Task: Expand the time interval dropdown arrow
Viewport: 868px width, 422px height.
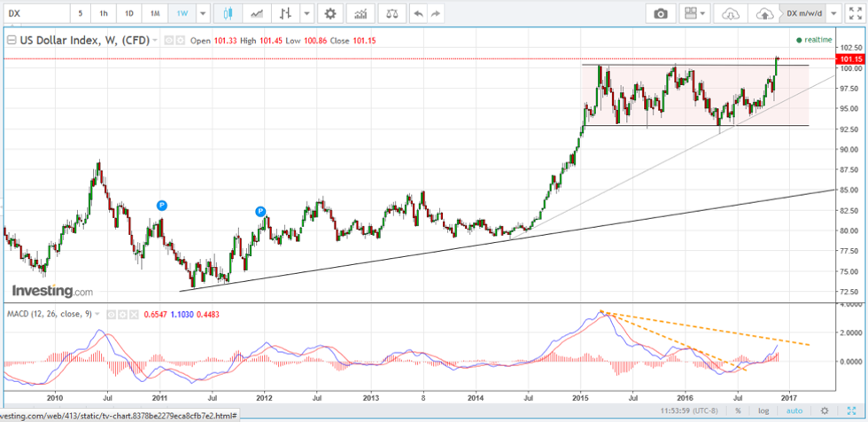Action: click(x=203, y=14)
